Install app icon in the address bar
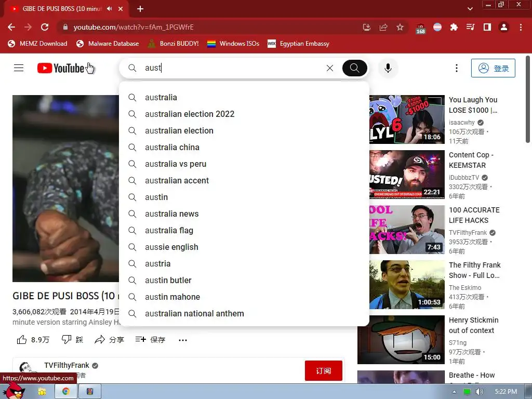This screenshot has width=532, height=399. coord(367,27)
